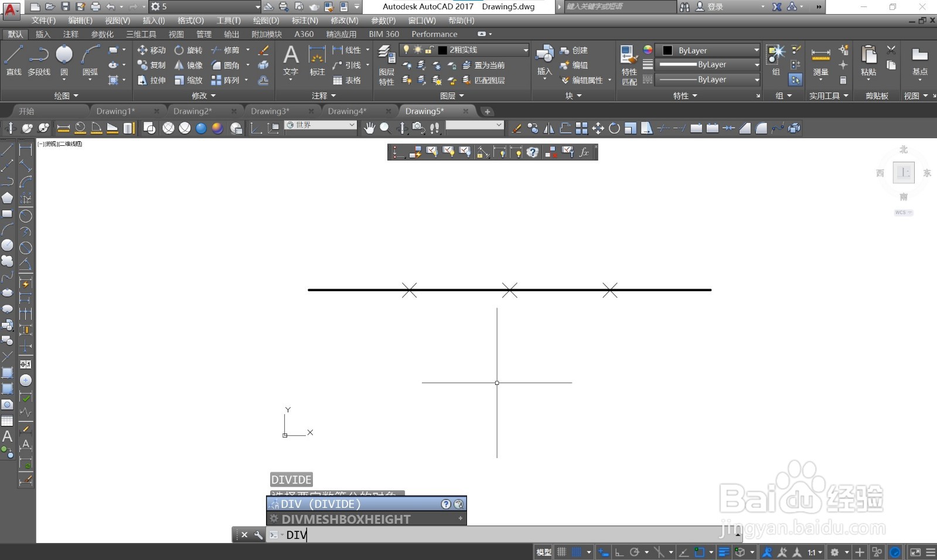The image size is (937, 560).
Task: Toggle ortho mode in status bar
Action: (619, 552)
